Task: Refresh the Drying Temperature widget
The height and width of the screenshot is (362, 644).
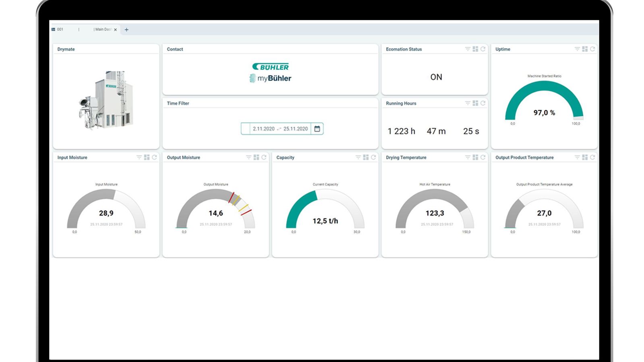Action: (483, 157)
